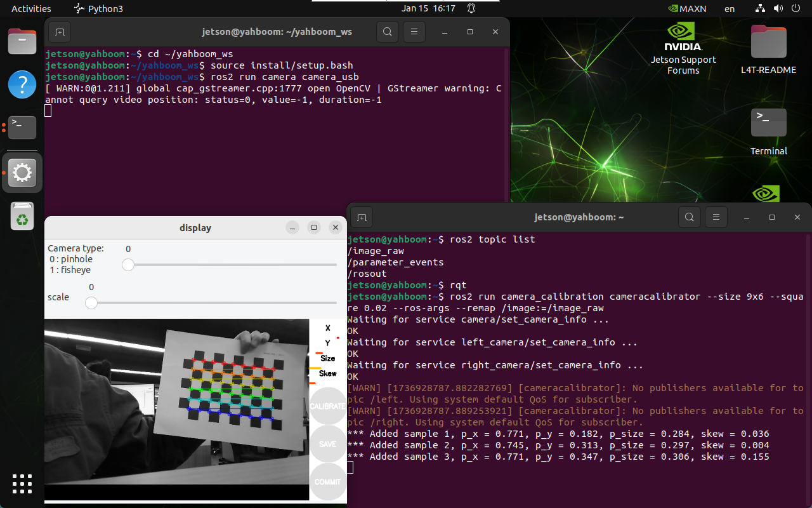The image size is (812, 508).
Task: Click 'Waiting for service camera/set_camera_info' line
Action: (x=478, y=319)
